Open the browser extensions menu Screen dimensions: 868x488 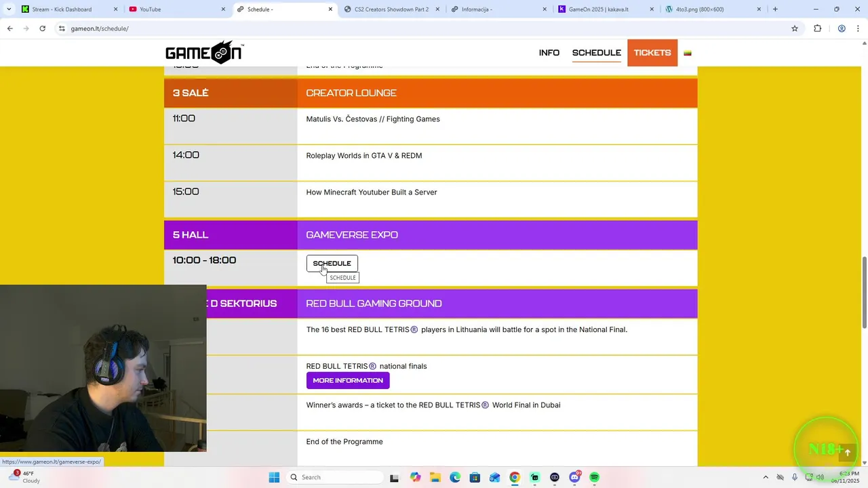tap(817, 28)
